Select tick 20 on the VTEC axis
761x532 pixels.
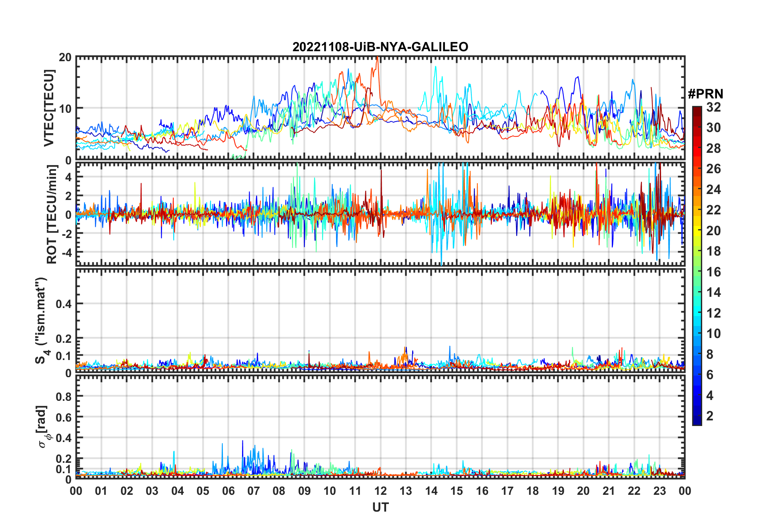point(65,58)
